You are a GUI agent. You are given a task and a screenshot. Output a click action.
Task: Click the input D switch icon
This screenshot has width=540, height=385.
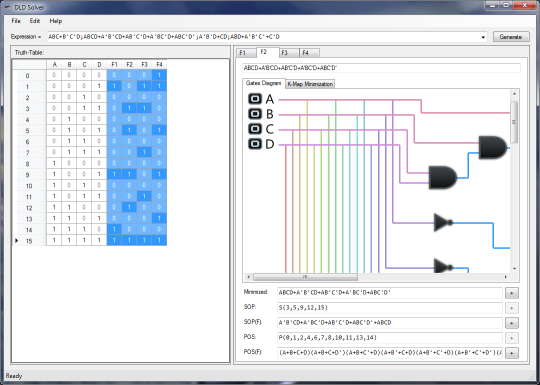(255, 144)
